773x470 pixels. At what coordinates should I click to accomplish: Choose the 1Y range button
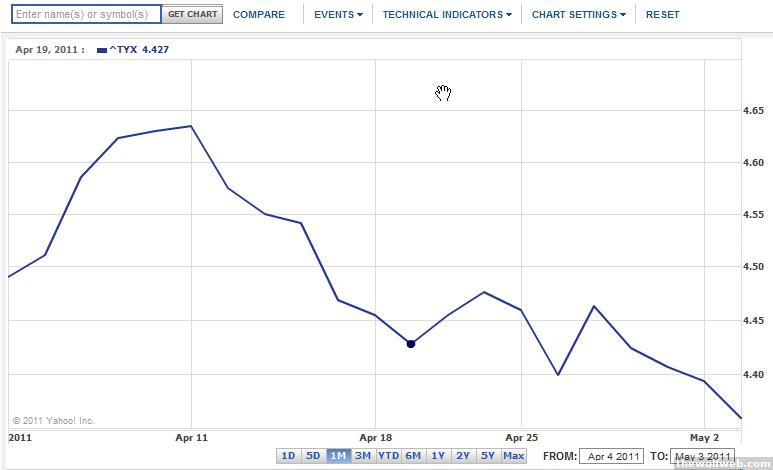438,456
